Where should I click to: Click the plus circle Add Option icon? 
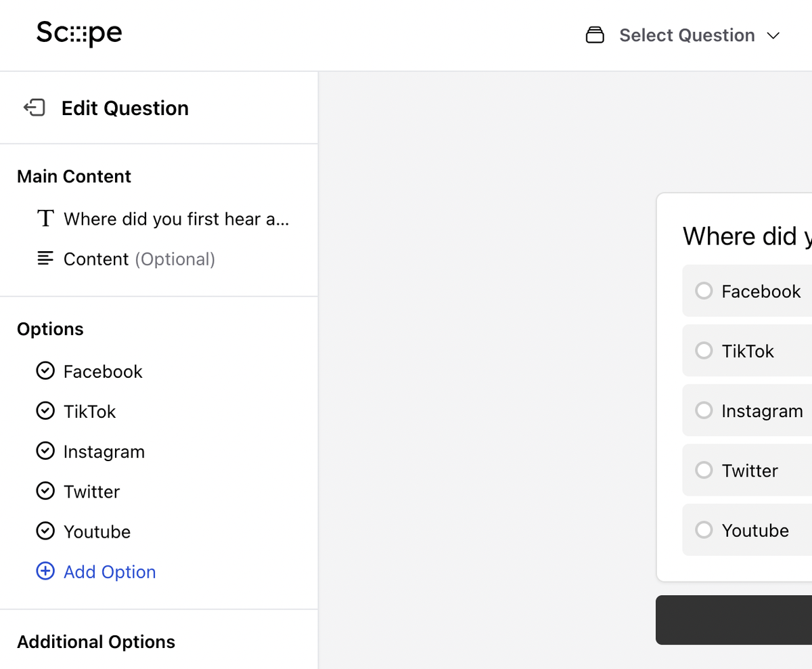tap(45, 571)
